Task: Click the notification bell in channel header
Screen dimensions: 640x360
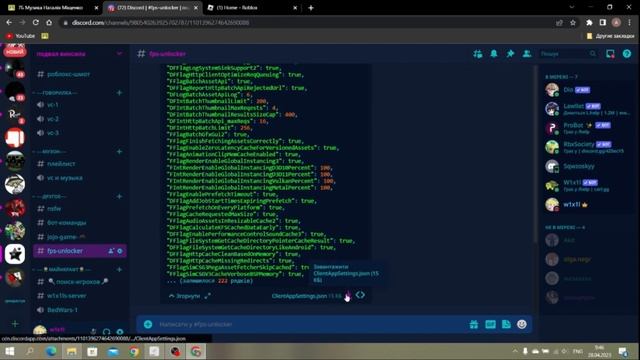Action: click(x=494, y=54)
